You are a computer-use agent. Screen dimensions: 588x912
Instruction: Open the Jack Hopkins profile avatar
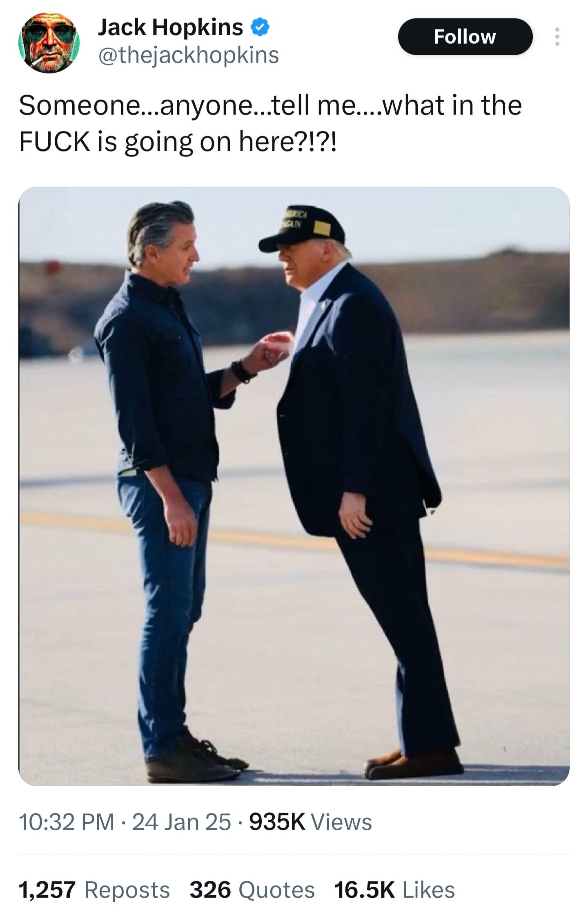coord(49,42)
